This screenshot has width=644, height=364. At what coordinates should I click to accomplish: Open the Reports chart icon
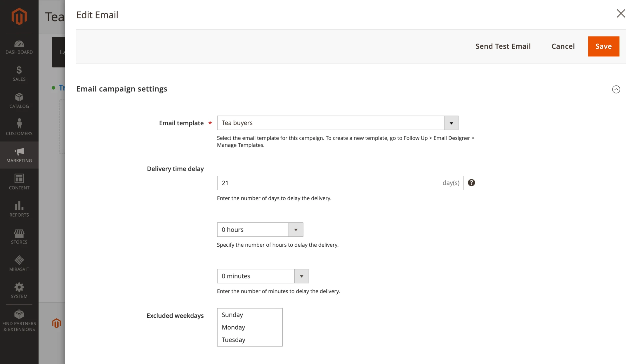19,208
